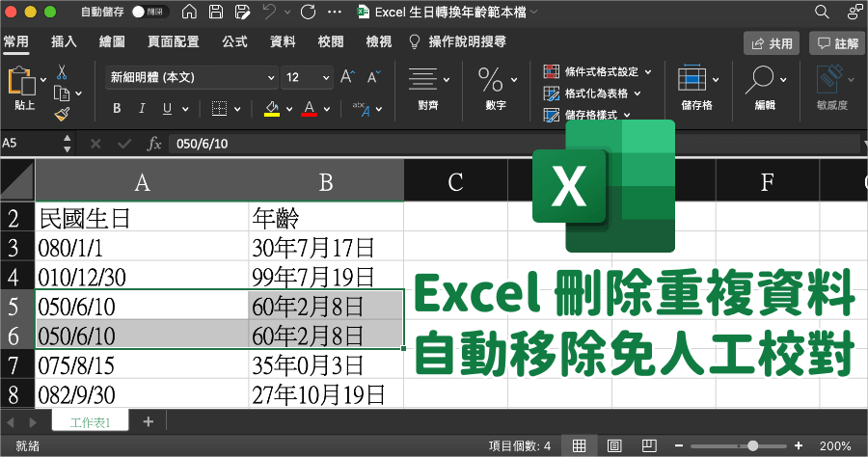Switch to Page Layout view icon
868x457 pixels.
point(614,446)
